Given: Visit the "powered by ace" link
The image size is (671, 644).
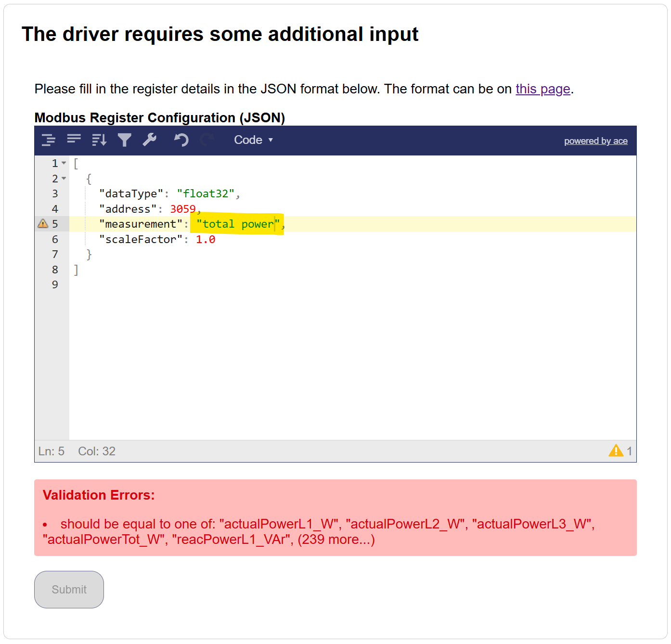Looking at the screenshot, I should [x=596, y=141].
